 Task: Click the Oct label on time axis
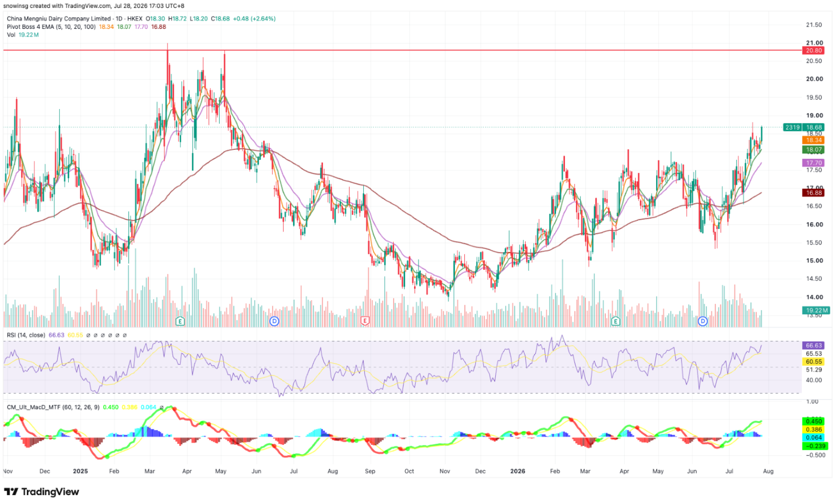[x=409, y=471]
